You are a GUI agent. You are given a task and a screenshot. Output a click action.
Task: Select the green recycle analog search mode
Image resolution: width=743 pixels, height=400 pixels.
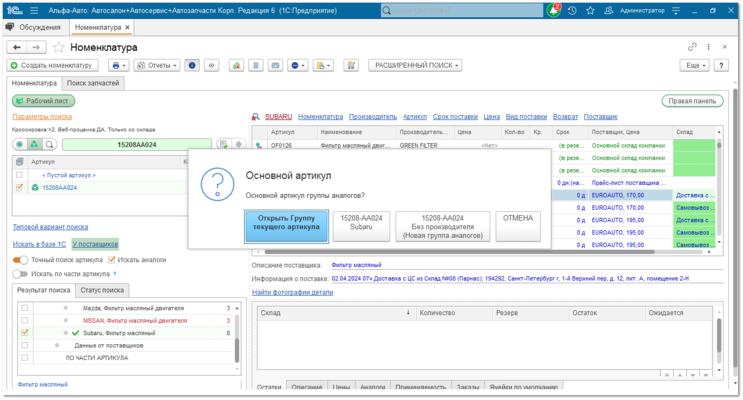click(34, 144)
